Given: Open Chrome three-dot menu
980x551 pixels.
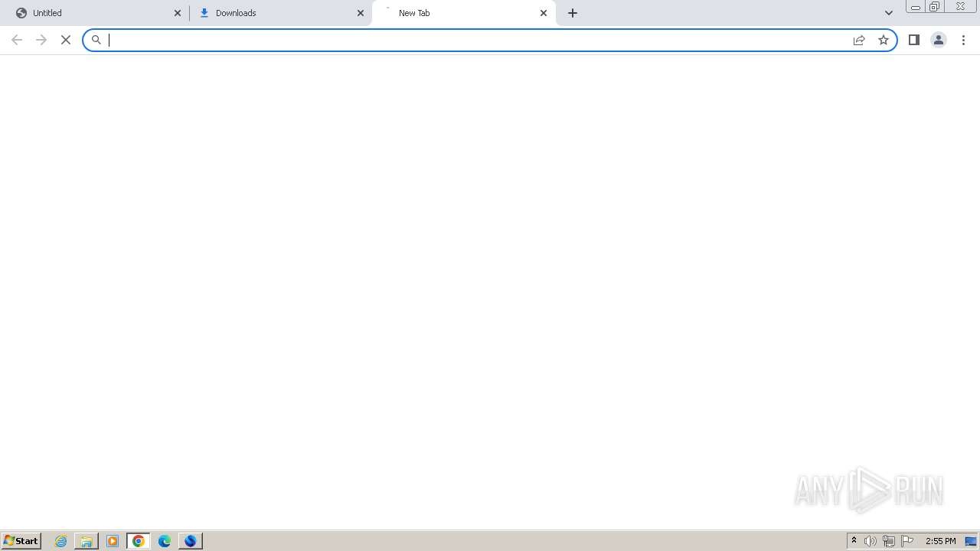Looking at the screenshot, I should click(964, 40).
